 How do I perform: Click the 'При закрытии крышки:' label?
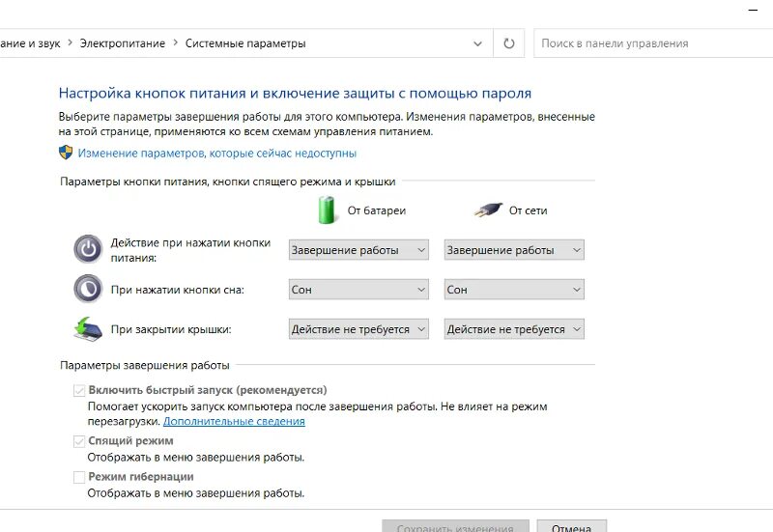(171, 329)
